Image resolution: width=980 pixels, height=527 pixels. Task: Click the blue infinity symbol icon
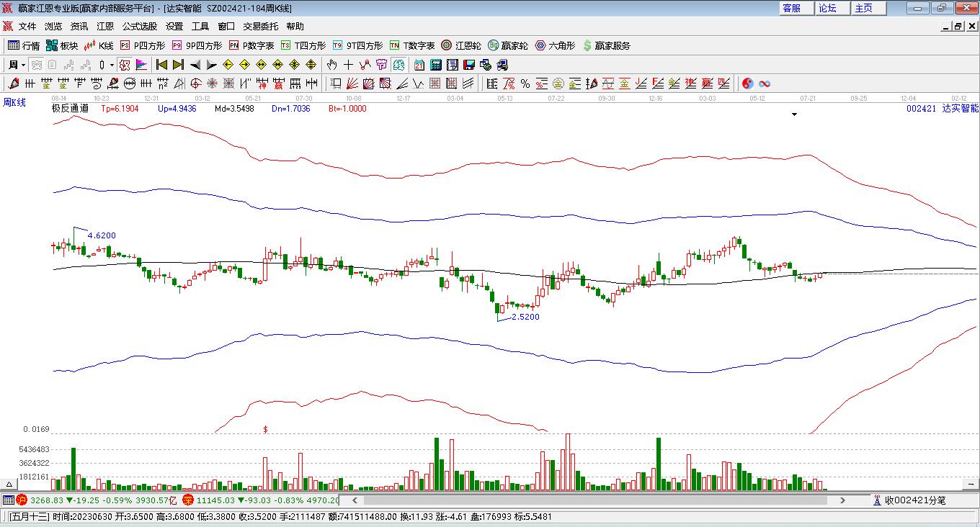[765, 84]
